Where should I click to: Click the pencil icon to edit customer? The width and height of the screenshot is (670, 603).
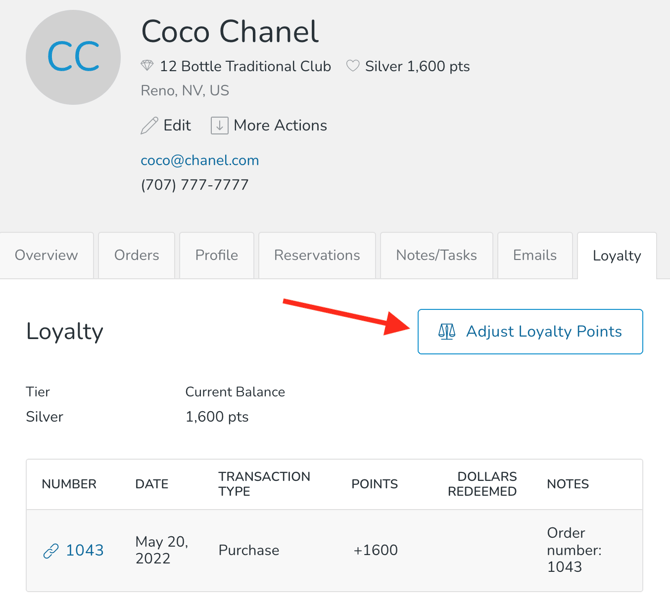tap(149, 126)
